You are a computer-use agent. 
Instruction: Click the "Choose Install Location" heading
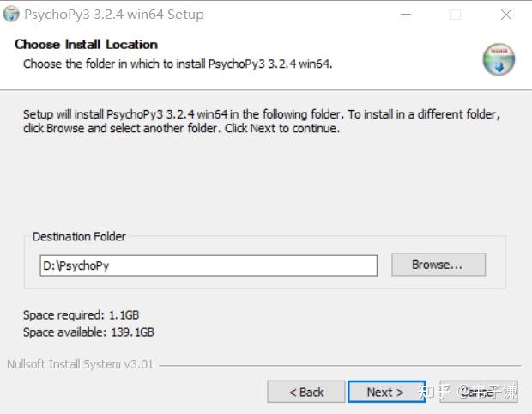click(87, 44)
